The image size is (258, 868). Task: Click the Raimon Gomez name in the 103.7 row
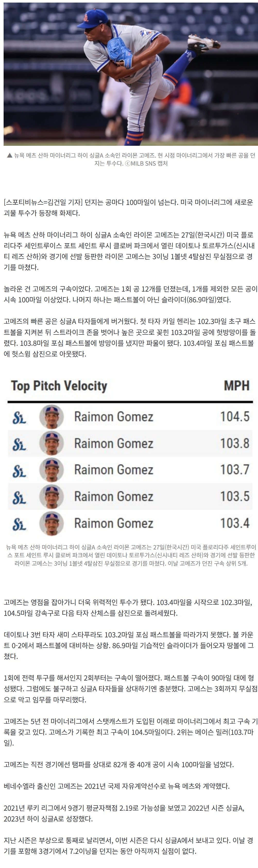(x=114, y=470)
